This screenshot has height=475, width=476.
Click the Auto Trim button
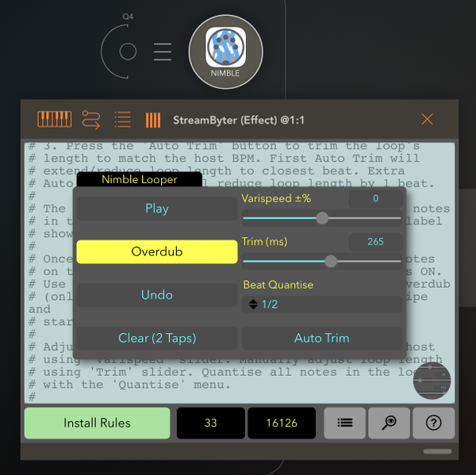(322, 338)
